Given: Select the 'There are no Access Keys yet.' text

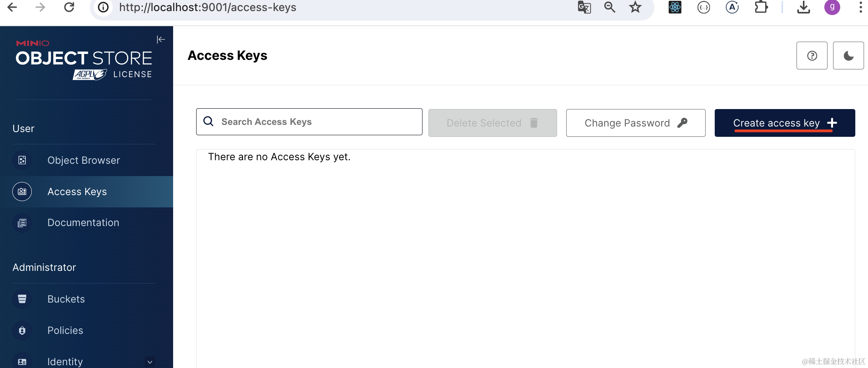Looking at the screenshot, I should (279, 157).
